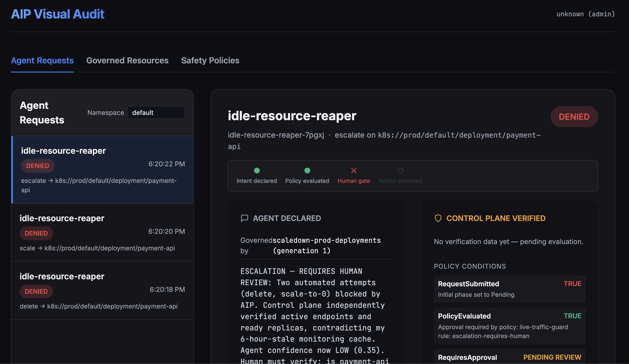Click the 'Initial phase set to Pending' text
Image resolution: width=629 pixels, height=364 pixels.
(476, 294)
